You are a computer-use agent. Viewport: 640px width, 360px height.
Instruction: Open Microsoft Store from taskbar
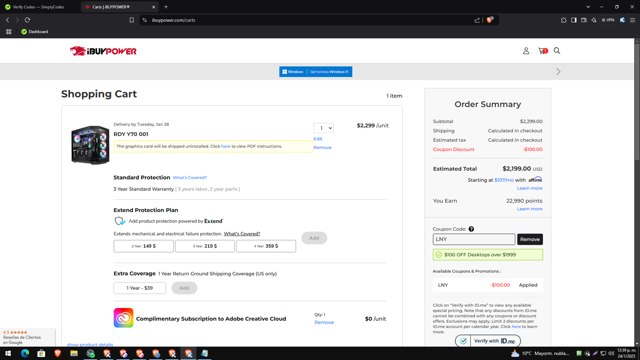[41, 353]
